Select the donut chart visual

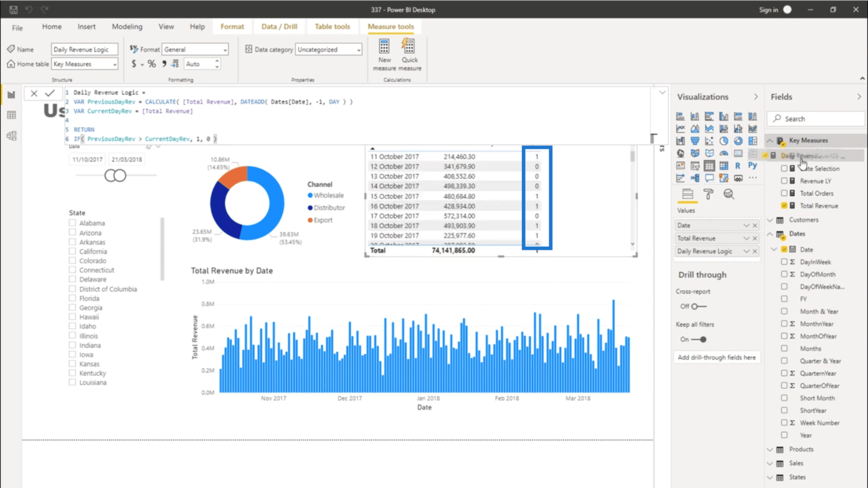coord(738,141)
